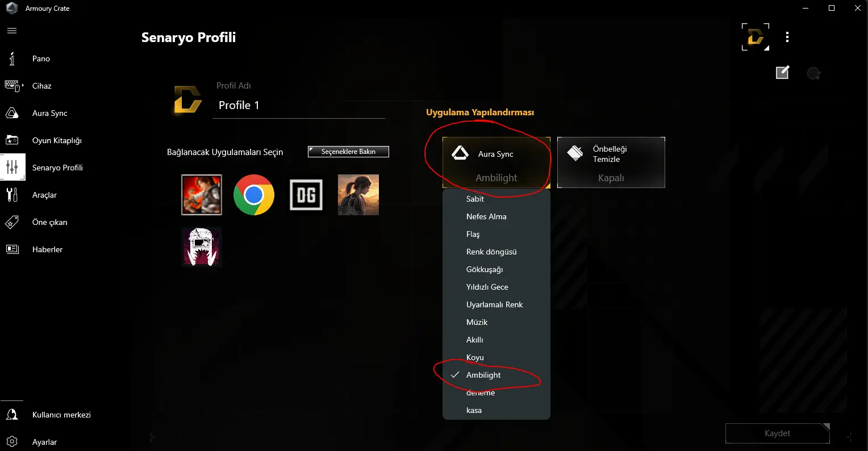Open the Önbelleği Temizle configuration card

(x=611, y=162)
